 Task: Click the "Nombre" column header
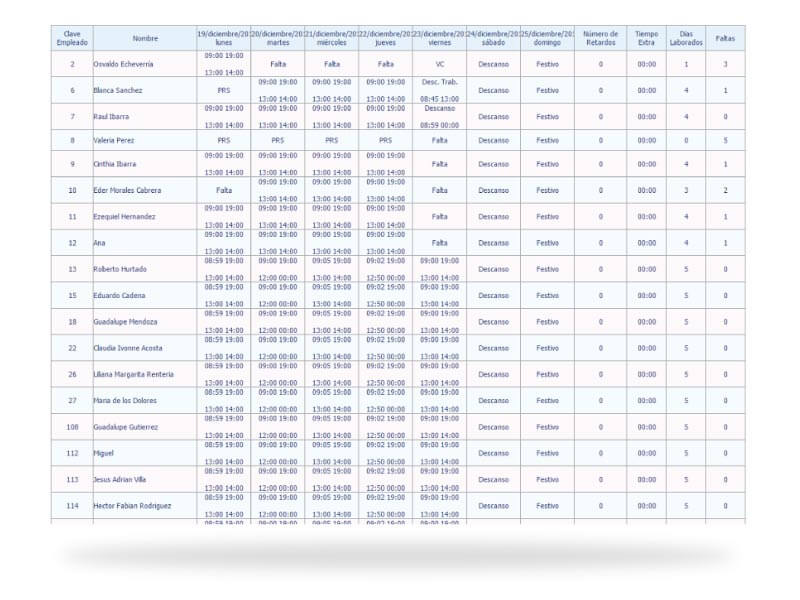145,38
